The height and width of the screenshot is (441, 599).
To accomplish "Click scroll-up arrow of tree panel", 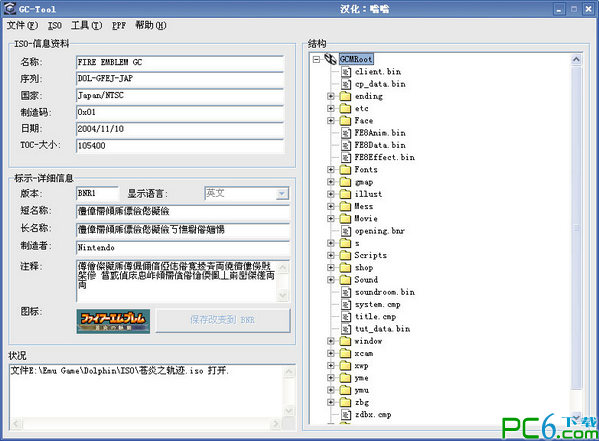I will point(576,60).
